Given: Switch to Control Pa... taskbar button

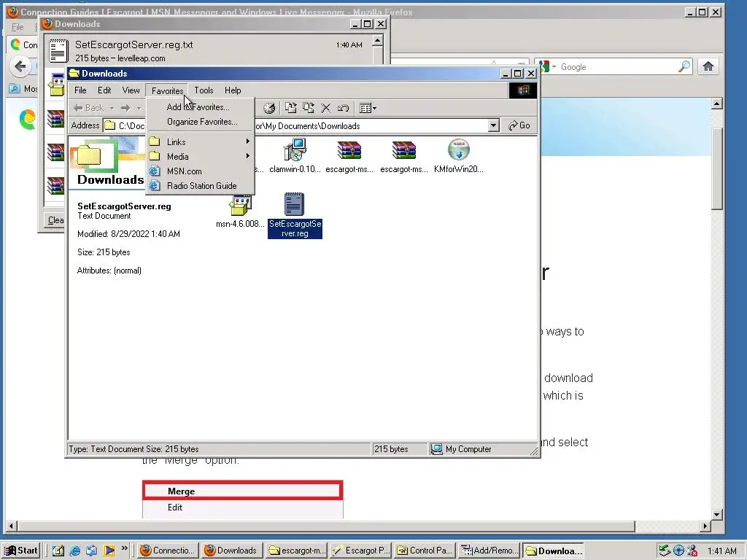Looking at the screenshot, I should coord(425,551).
